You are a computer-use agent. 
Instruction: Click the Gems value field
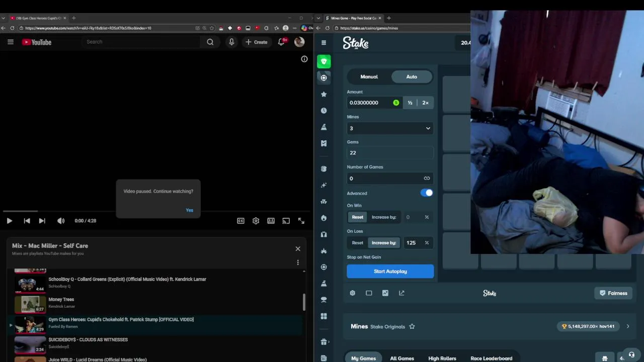pyautogui.click(x=390, y=153)
